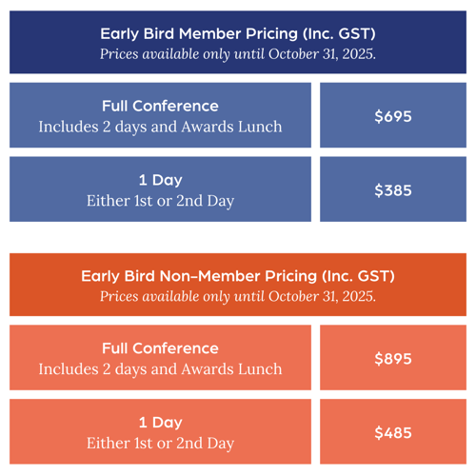The image size is (476, 476).
Task: Click the Early Bird Non-Member Pricing title
Action: point(238,276)
